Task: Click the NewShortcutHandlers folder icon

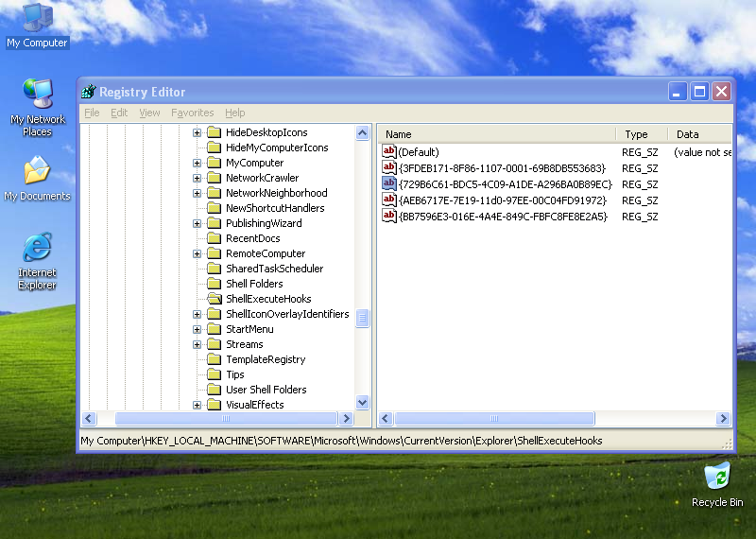Action: click(215, 208)
